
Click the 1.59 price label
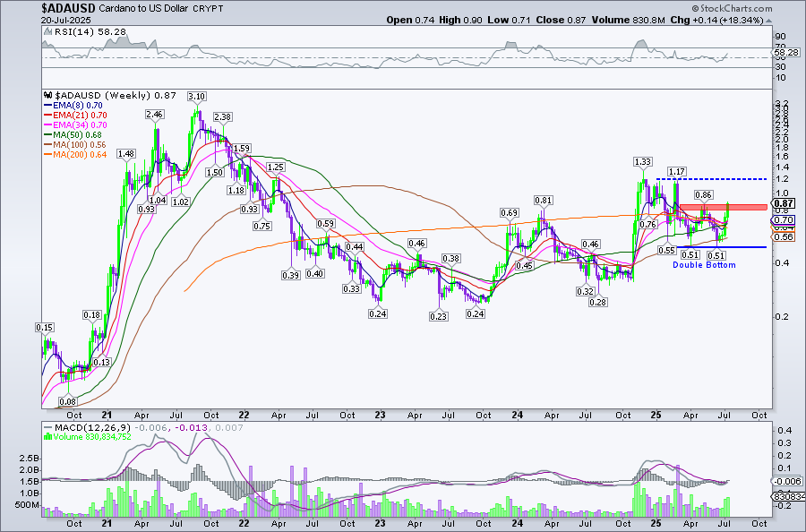[x=242, y=149]
